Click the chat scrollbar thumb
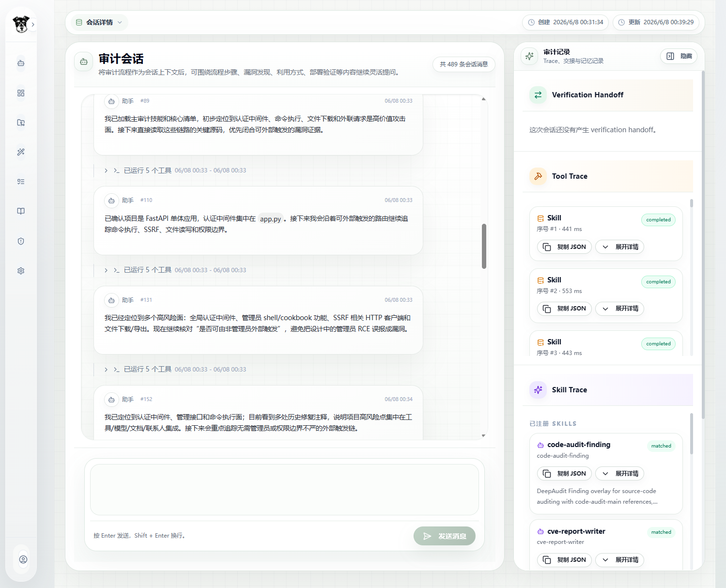726x588 pixels. click(484, 246)
